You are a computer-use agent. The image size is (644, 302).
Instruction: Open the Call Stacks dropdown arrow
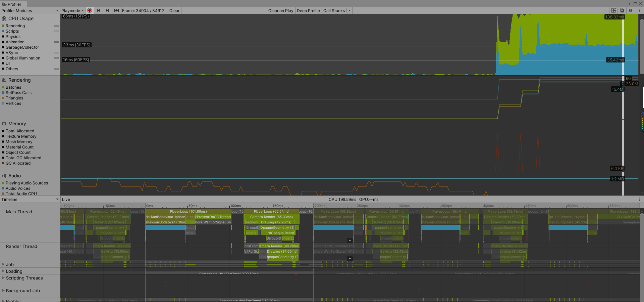(349, 11)
